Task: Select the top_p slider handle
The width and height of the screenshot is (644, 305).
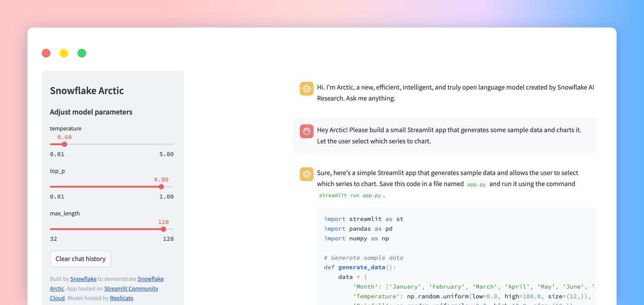Action: [161, 186]
